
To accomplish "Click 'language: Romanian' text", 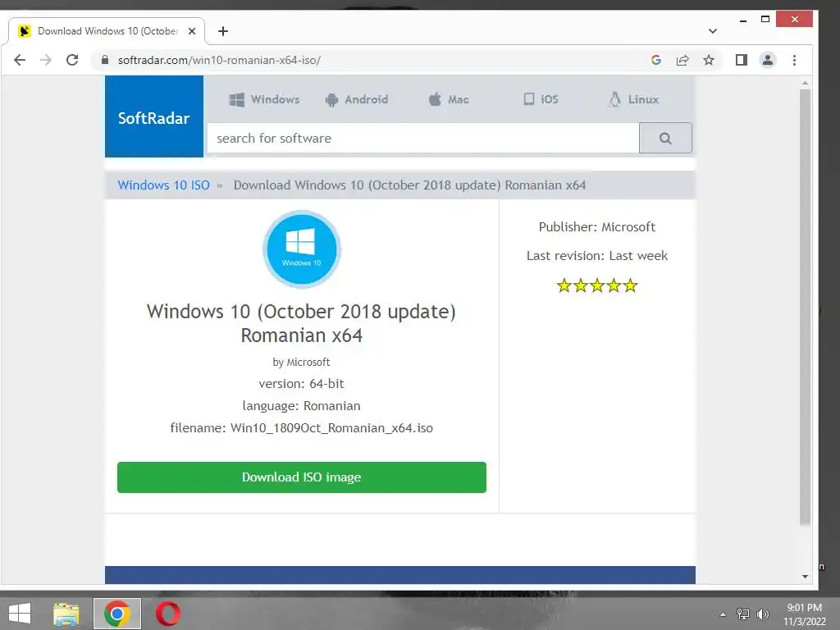I will [302, 406].
